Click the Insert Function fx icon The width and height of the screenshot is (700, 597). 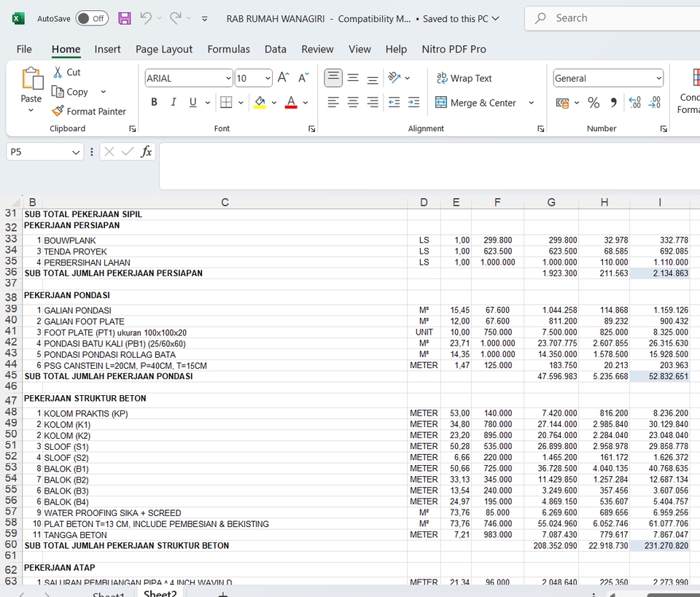[147, 152]
